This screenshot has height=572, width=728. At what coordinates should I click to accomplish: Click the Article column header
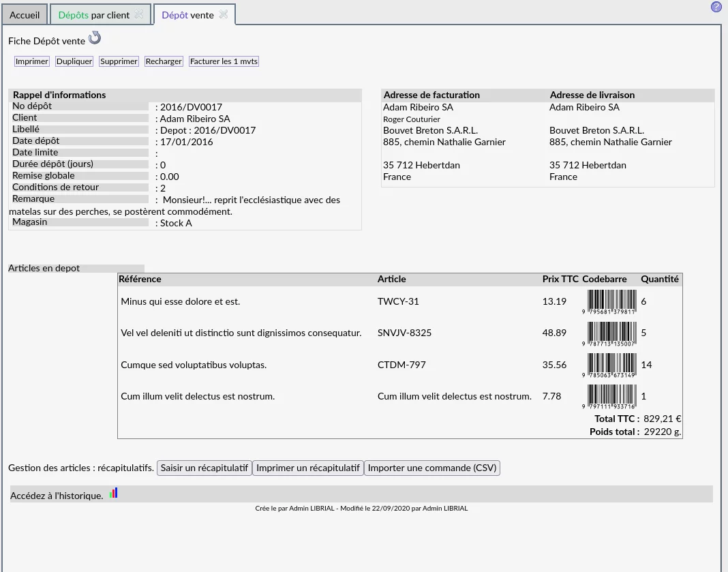coord(391,279)
